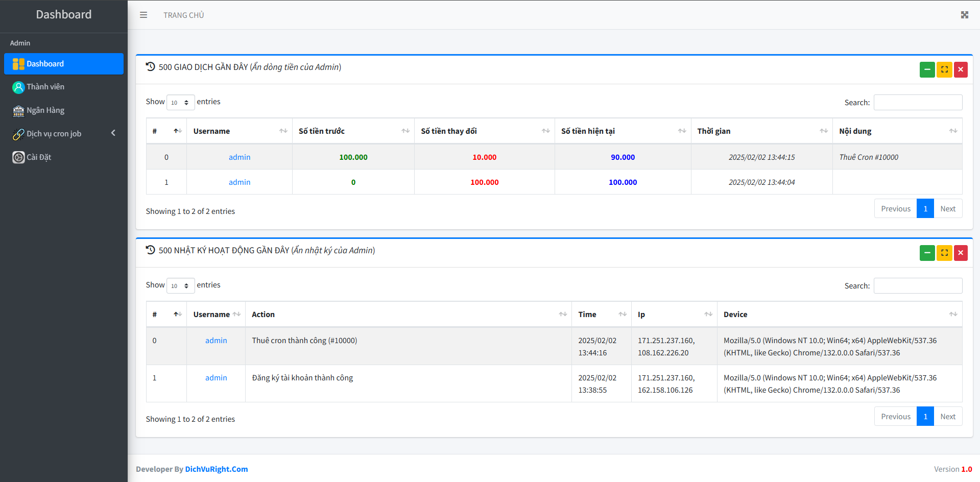Collapse the activity log card with the green button
980x482 pixels.
point(927,253)
